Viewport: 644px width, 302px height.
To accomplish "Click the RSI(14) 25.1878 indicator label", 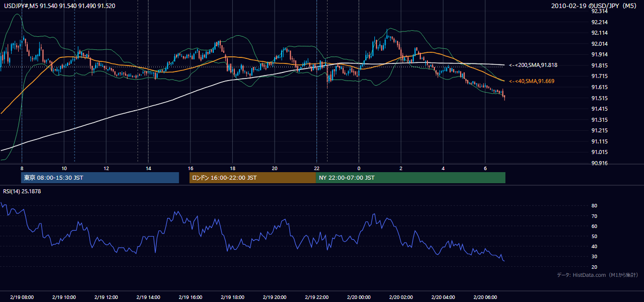I will pos(22,191).
